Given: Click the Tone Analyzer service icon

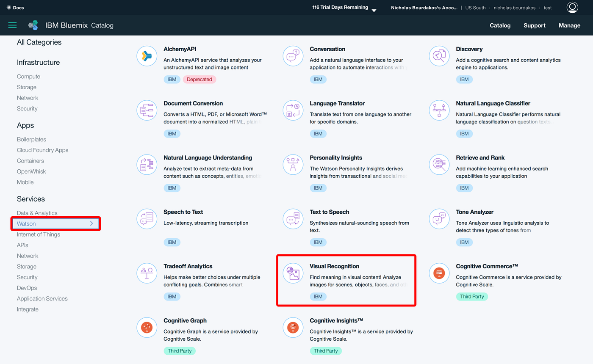Looking at the screenshot, I should pos(439,218).
